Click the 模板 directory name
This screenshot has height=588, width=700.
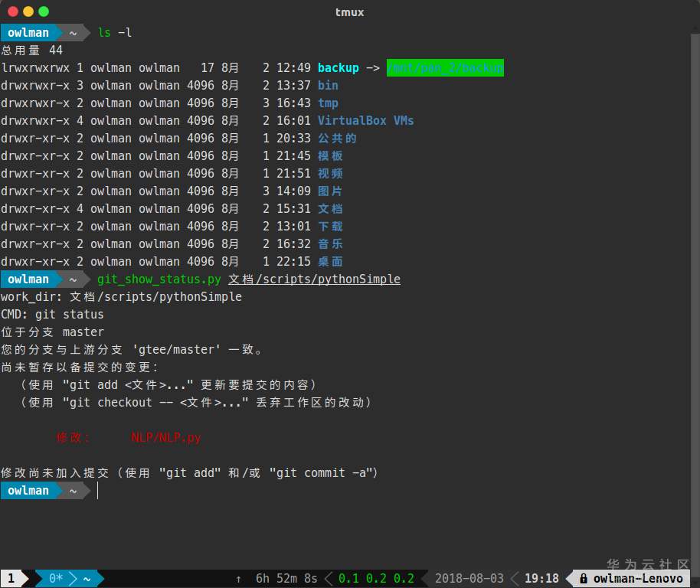(330, 155)
